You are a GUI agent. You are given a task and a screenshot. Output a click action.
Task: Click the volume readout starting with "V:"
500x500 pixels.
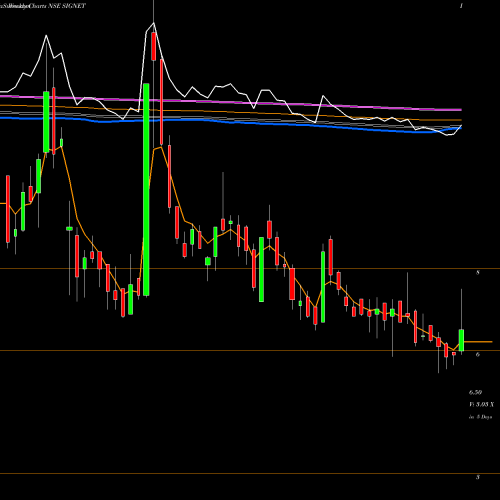[481, 404]
